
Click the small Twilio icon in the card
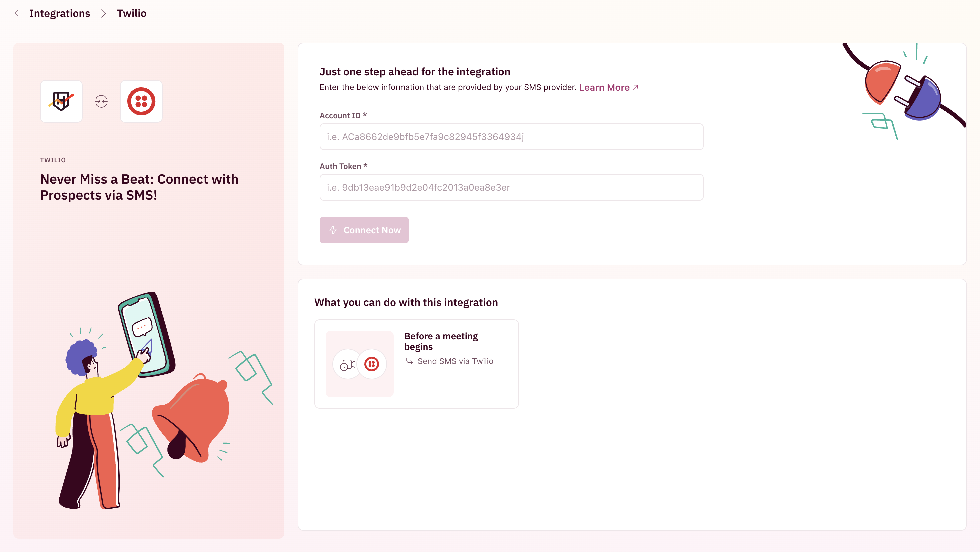click(x=372, y=364)
